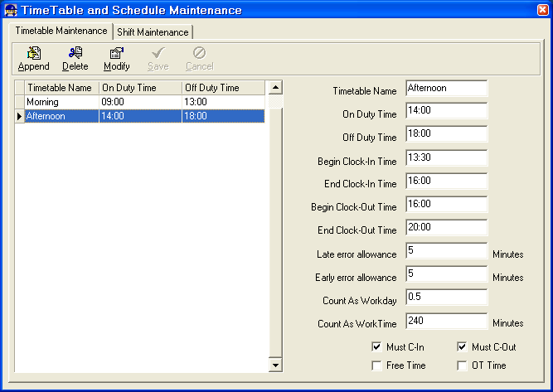Select the Timetable Maintenance tab
The width and height of the screenshot is (553, 392).
click(61, 31)
